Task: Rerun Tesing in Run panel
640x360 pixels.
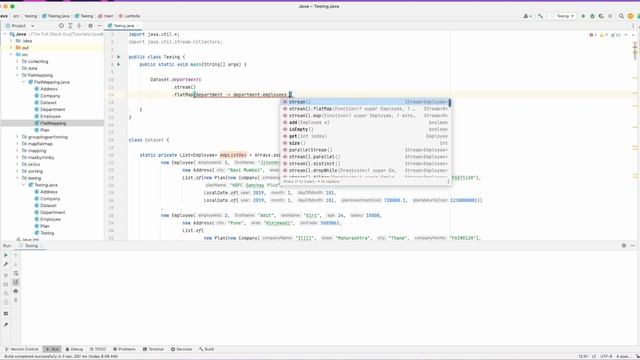Action: point(6,255)
